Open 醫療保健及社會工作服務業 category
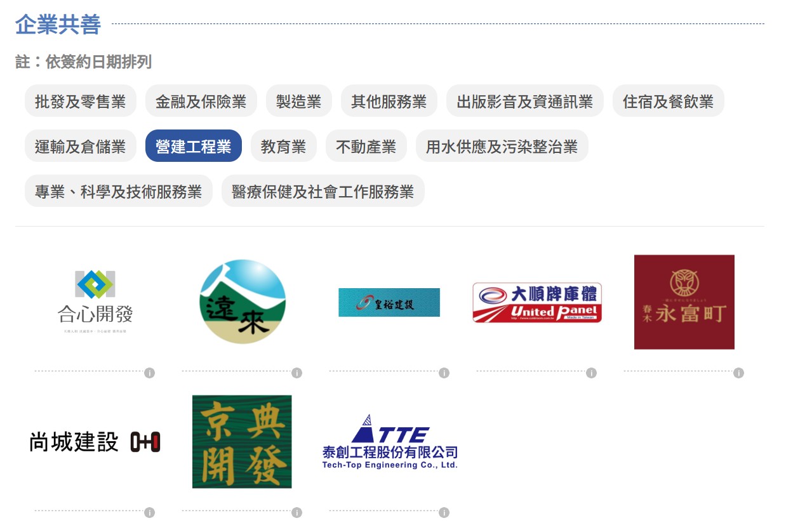 323,191
